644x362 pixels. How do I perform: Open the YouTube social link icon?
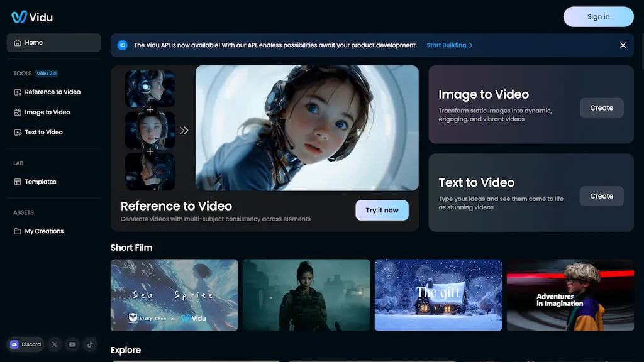tap(72, 344)
